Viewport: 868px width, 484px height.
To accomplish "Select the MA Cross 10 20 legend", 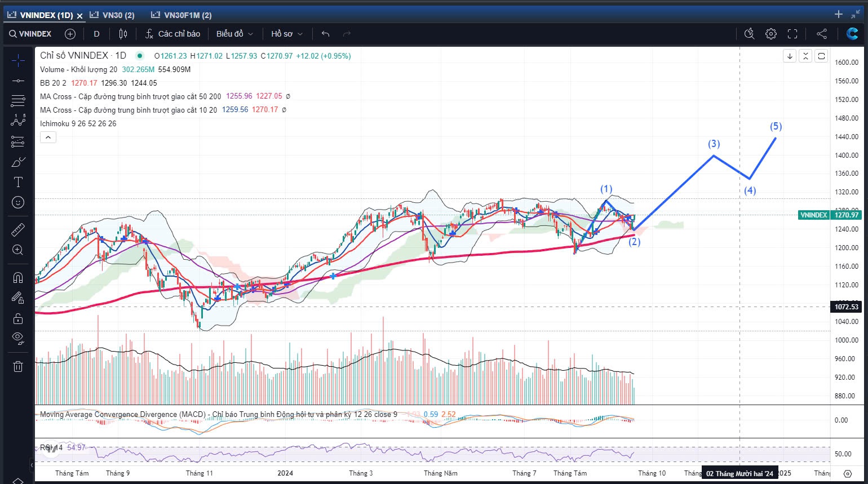I will (x=129, y=110).
